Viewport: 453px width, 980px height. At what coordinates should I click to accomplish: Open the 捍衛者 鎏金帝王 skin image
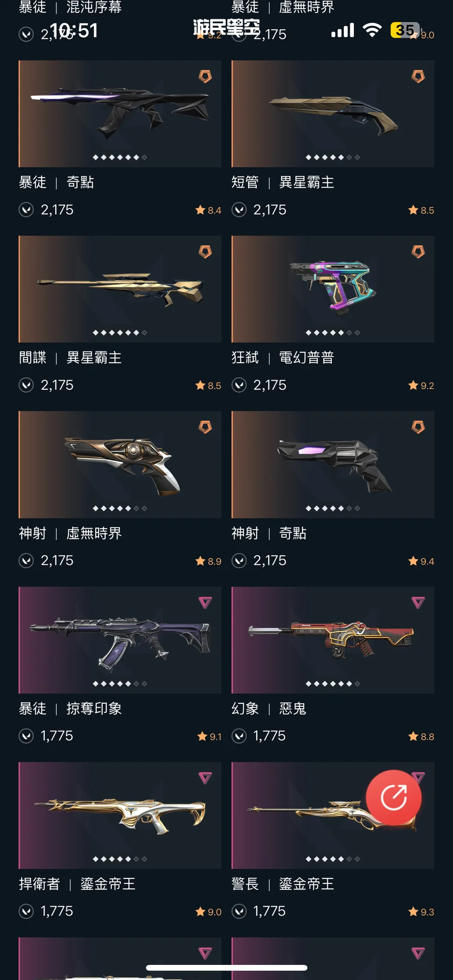[x=120, y=815]
